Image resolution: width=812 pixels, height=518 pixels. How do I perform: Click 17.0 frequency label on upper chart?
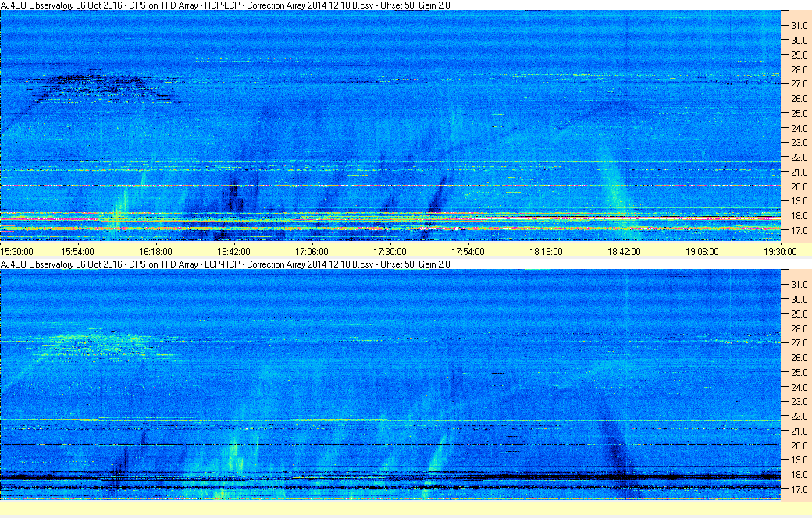[x=799, y=231]
